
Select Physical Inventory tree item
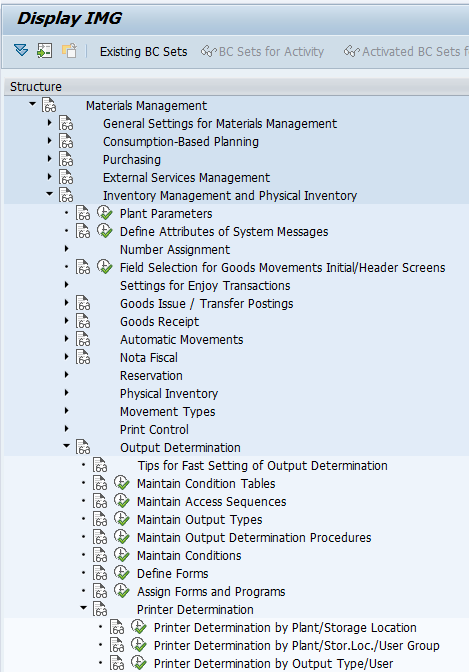pyautogui.click(x=169, y=393)
